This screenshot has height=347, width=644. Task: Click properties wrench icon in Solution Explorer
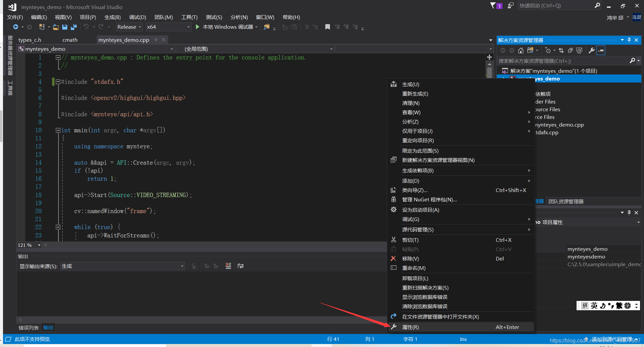click(591, 50)
